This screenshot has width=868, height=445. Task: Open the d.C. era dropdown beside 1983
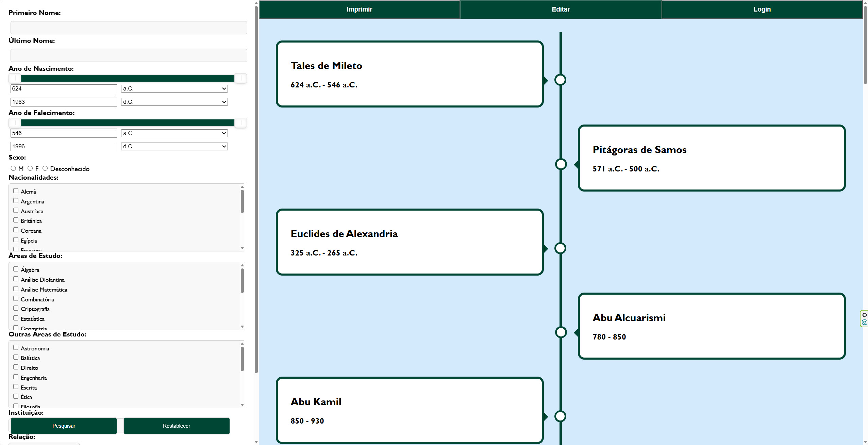[x=174, y=102]
